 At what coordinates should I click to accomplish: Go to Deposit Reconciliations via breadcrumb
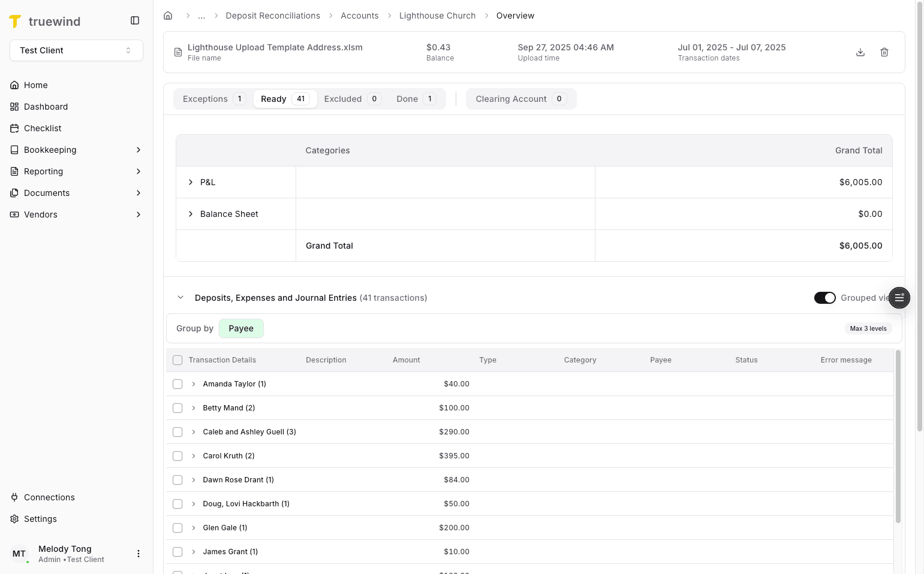click(x=273, y=16)
